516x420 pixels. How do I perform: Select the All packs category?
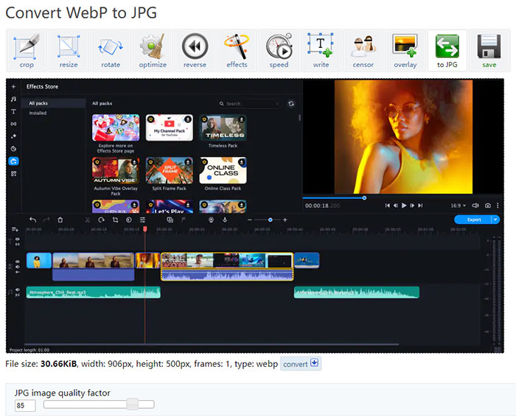[54, 103]
